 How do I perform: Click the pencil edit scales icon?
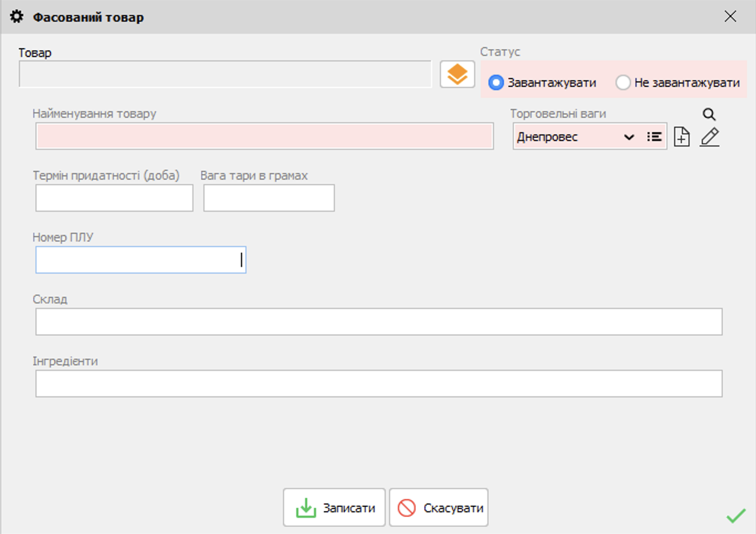[x=710, y=137]
